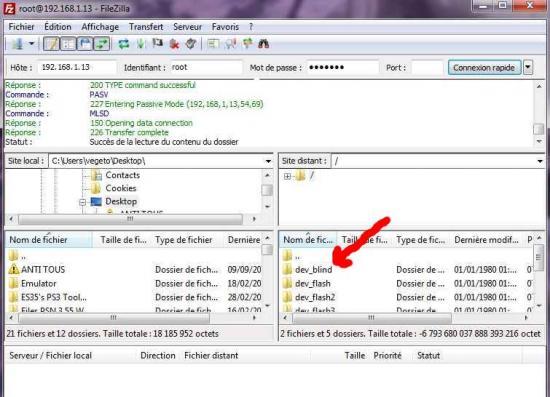550x397 pixels.
Task: Reconnect to the last server
Action: (x=191, y=44)
